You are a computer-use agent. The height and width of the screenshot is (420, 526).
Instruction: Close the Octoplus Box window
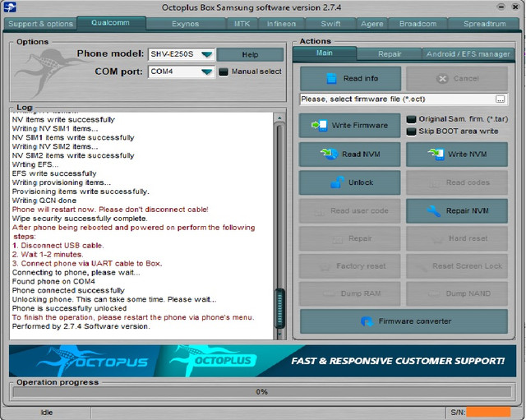(515, 7)
